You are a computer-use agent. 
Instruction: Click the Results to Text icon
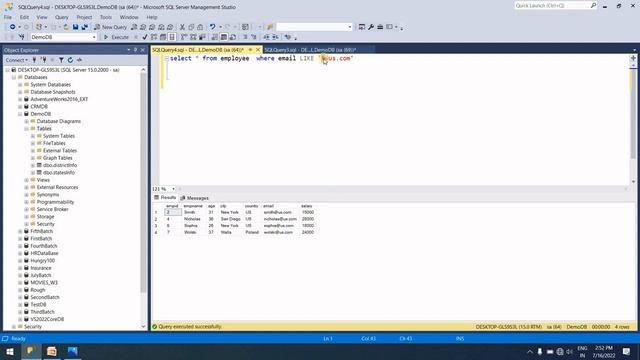click(215, 37)
